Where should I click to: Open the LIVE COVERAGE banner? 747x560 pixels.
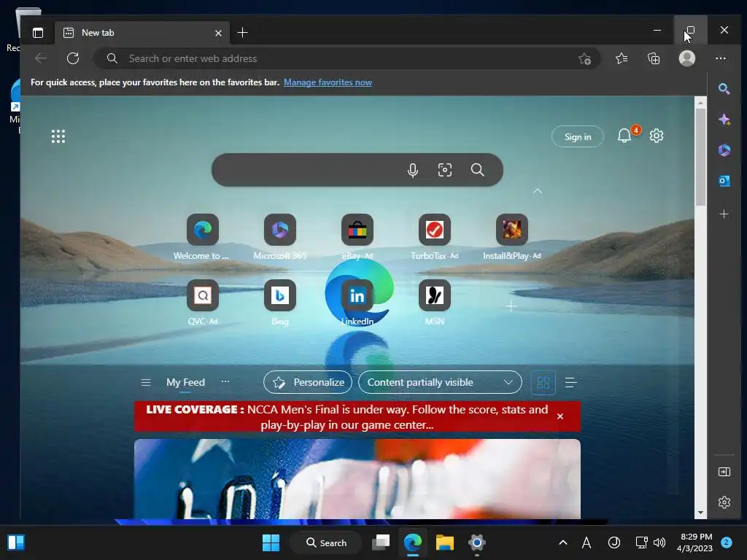coord(347,416)
